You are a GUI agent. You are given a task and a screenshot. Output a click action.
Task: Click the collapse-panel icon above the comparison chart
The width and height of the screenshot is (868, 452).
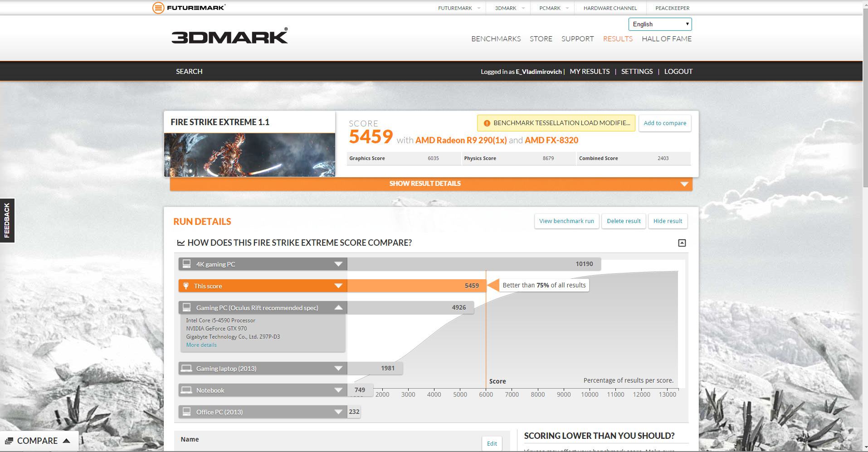pyautogui.click(x=681, y=243)
